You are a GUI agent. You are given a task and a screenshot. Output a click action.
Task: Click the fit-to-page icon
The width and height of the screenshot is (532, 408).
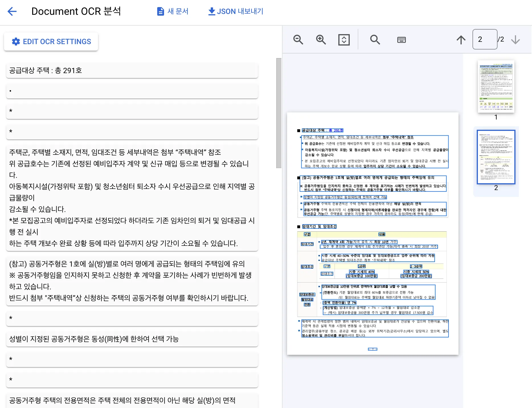click(344, 40)
